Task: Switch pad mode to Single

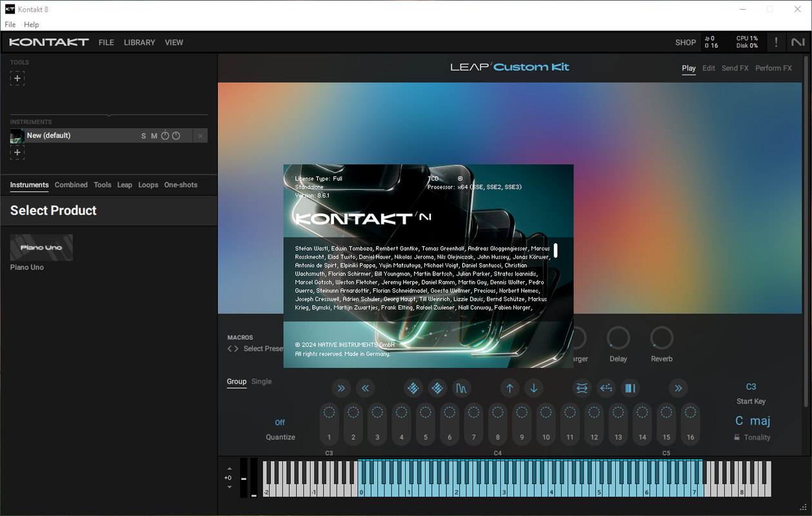Action: [x=261, y=382]
